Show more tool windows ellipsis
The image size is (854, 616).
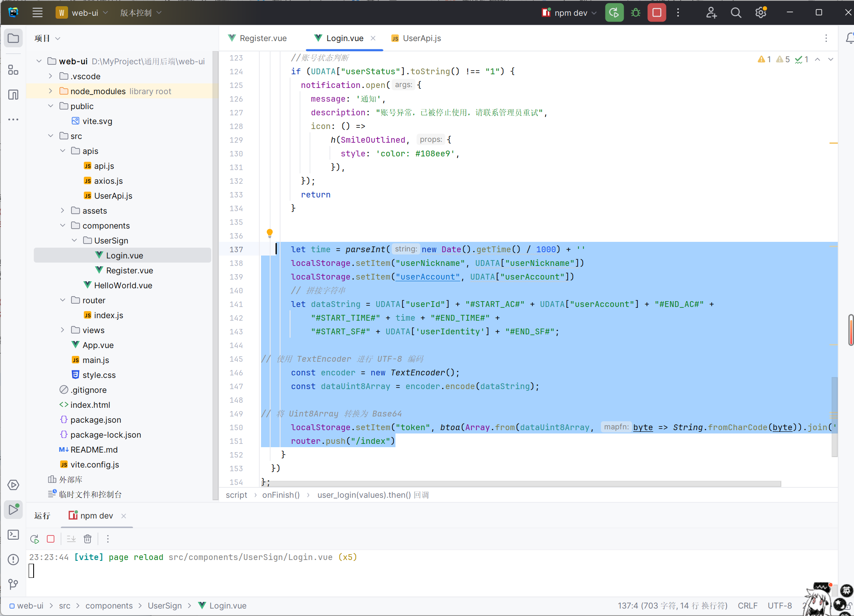(x=13, y=119)
